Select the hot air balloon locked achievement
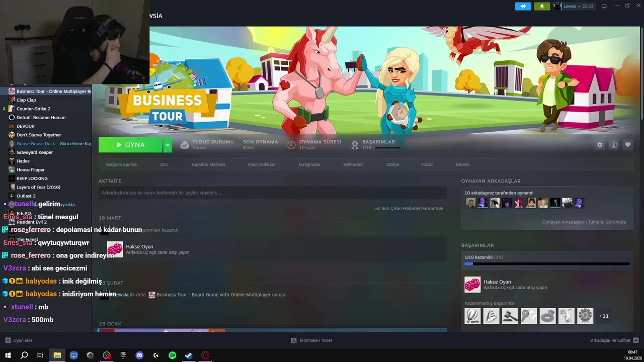The width and height of the screenshot is (644, 362). click(472, 316)
